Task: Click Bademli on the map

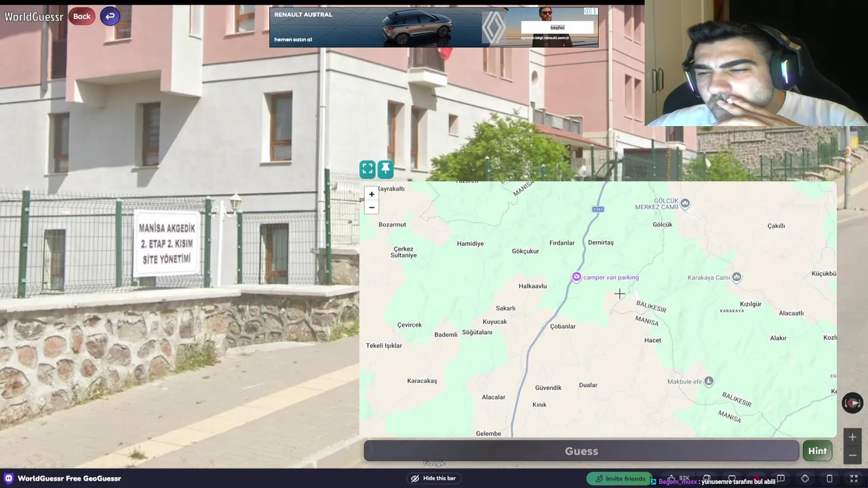Action: tap(446, 335)
